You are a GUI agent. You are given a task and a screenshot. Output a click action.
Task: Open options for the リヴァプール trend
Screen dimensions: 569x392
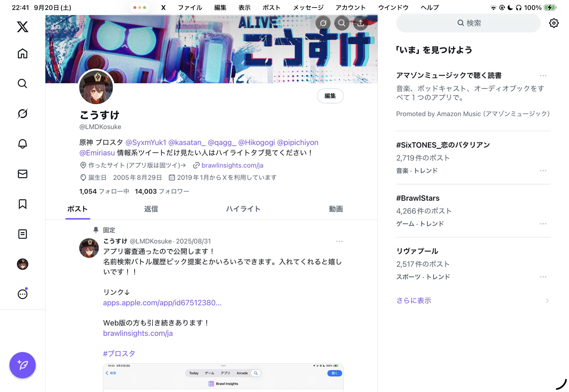click(x=543, y=277)
